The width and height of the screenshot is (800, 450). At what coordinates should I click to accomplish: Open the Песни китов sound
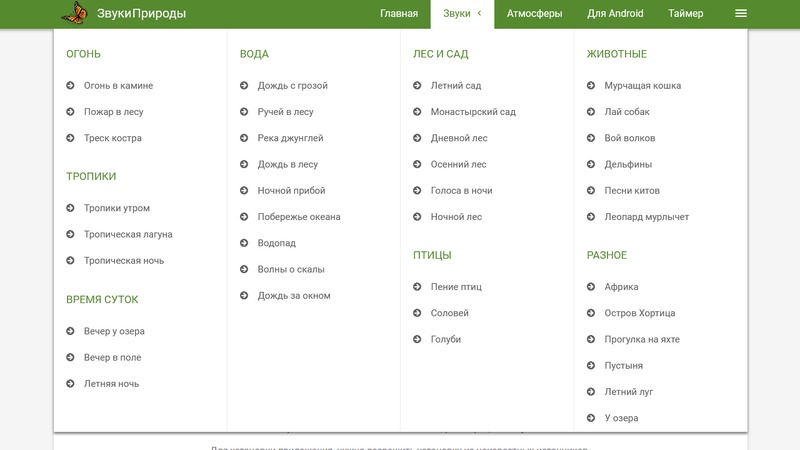pos(632,191)
